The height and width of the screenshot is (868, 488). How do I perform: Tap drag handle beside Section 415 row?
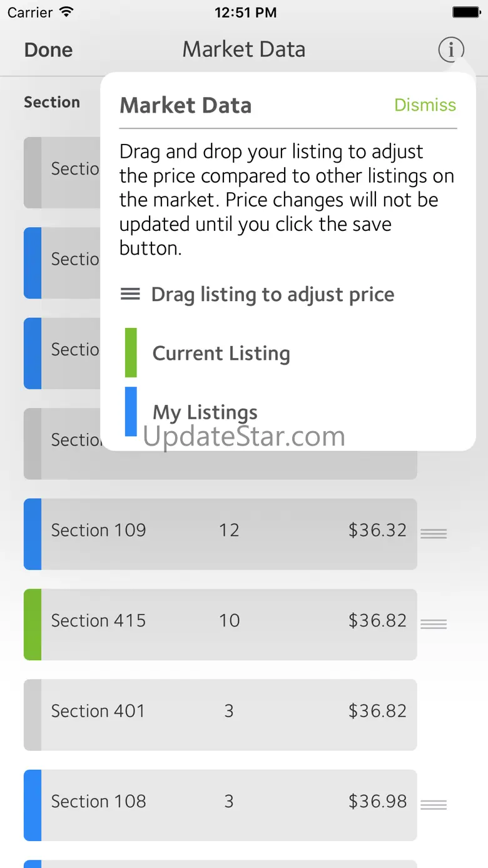(x=434, y=624)
